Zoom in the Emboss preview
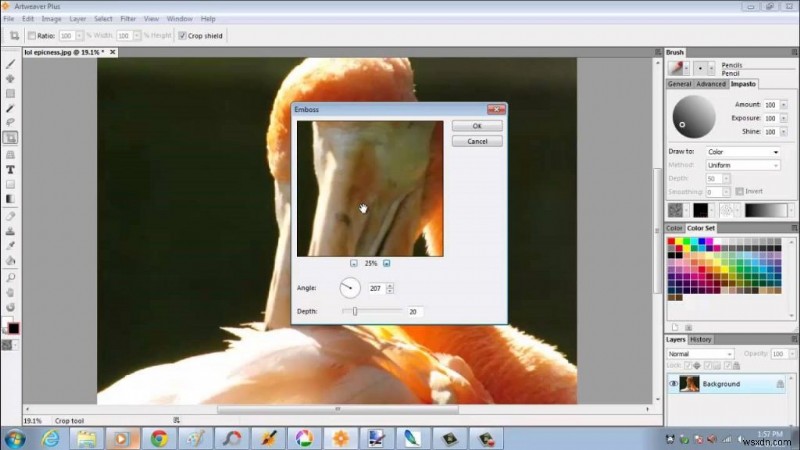This screenshot has height=450, width=800. pyautogui.click(x=387, y=263)
